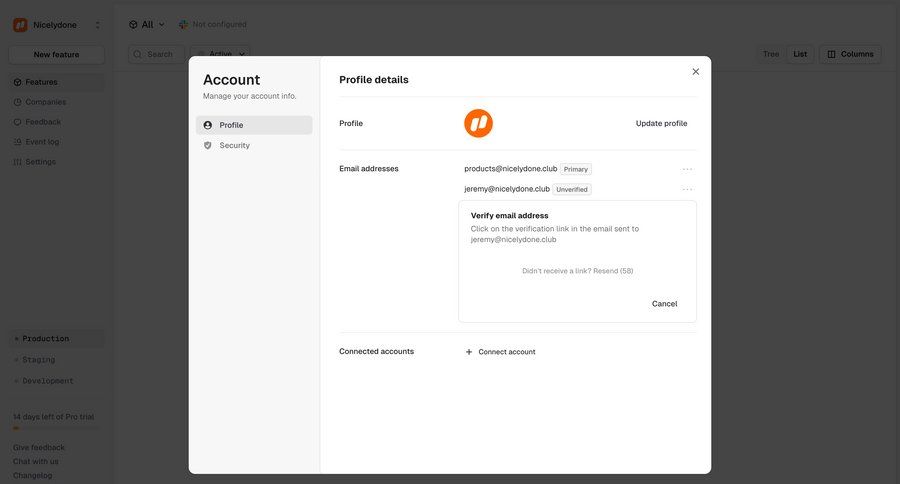
Task: Click New feature button
Action: tap(56, 55)
